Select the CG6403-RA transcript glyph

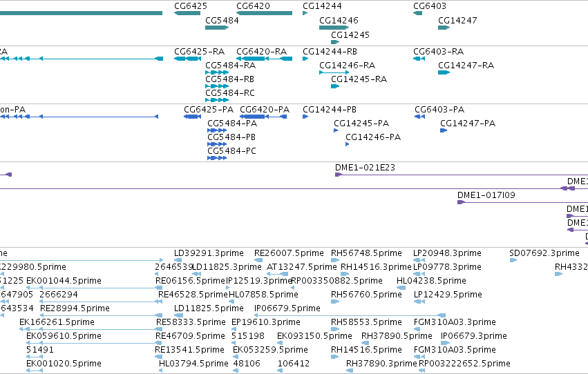419,59
